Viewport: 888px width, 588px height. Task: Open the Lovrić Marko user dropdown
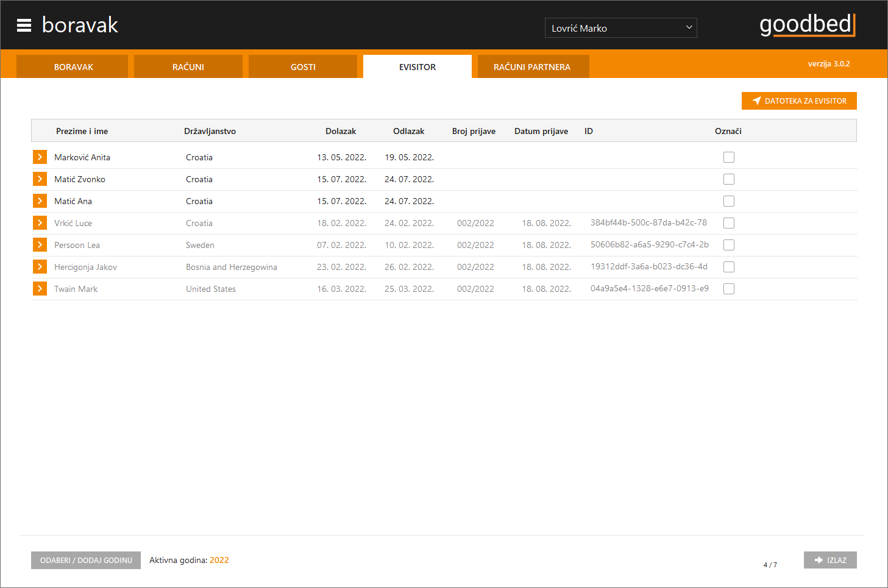(620, 28)
